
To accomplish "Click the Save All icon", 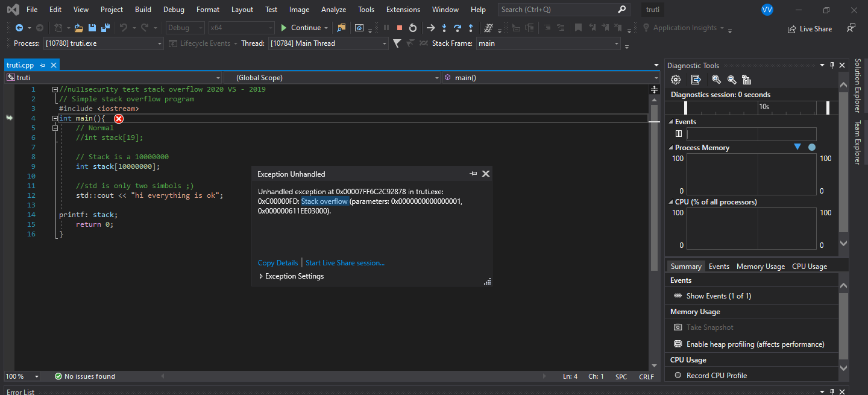I will coord(105,27).
